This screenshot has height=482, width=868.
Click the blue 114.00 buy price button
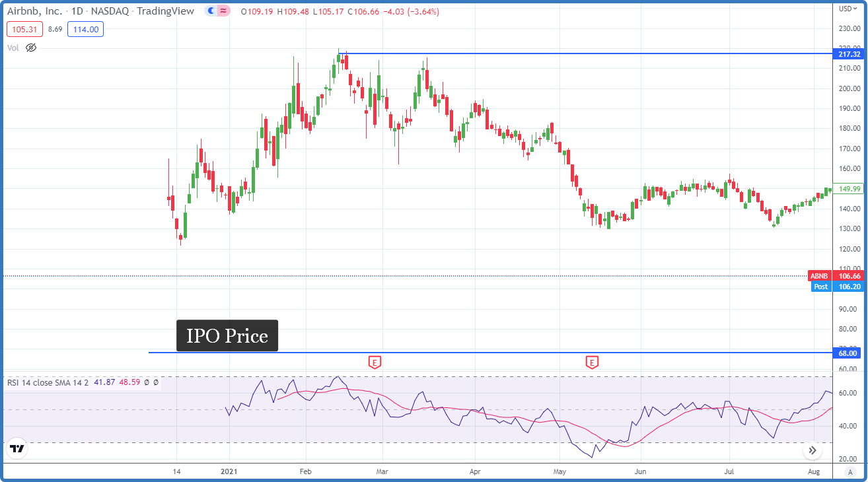(85, 29)
